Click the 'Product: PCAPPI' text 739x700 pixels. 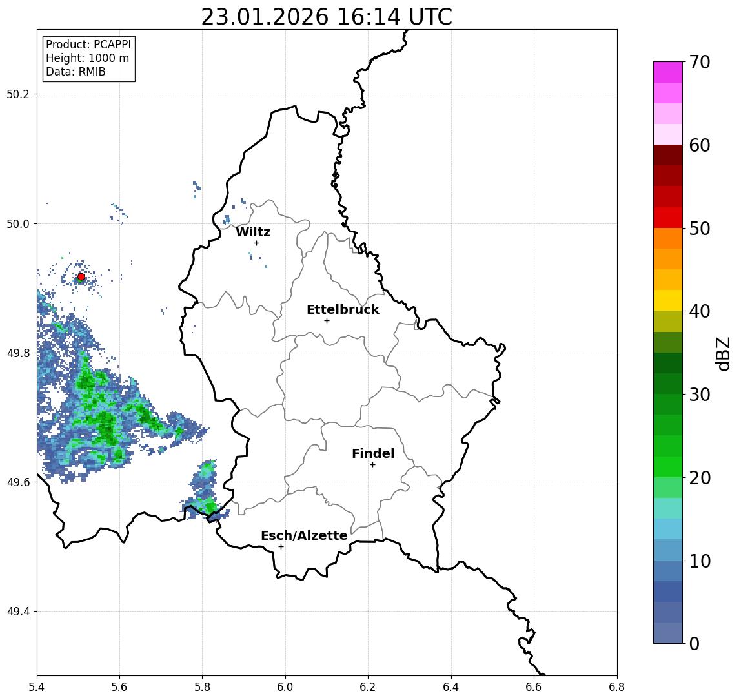tap(88, 45)
